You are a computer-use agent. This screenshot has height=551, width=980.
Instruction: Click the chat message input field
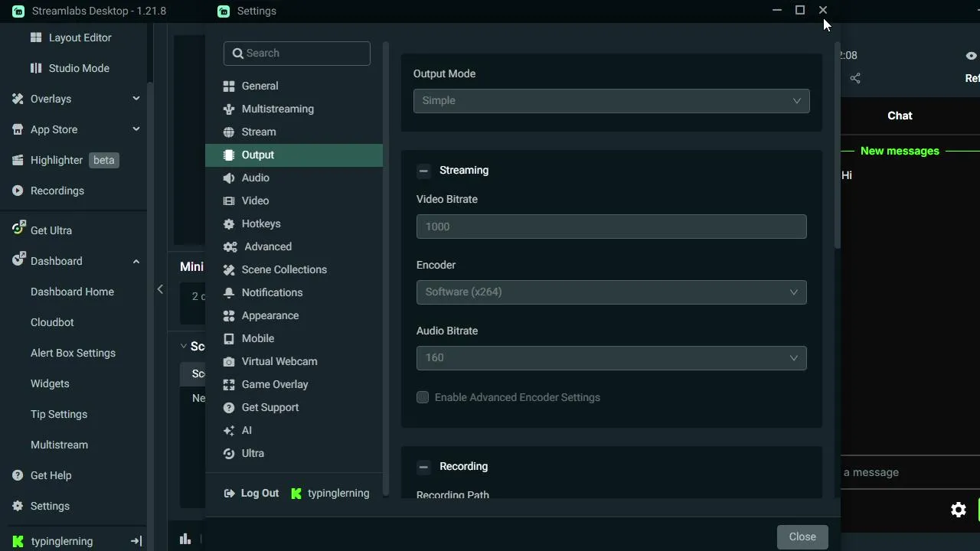click(x=909, y=472)
